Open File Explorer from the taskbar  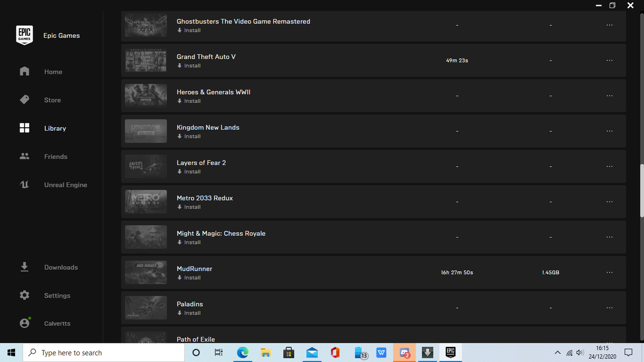point(266,352)
